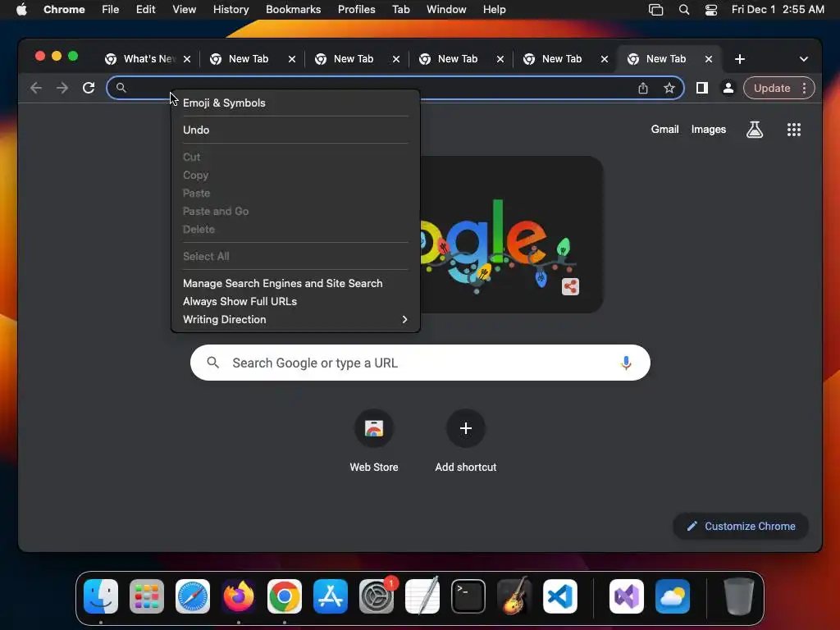840x630 pixels.
Task: Open the Images link
Action: coord(708,129)
